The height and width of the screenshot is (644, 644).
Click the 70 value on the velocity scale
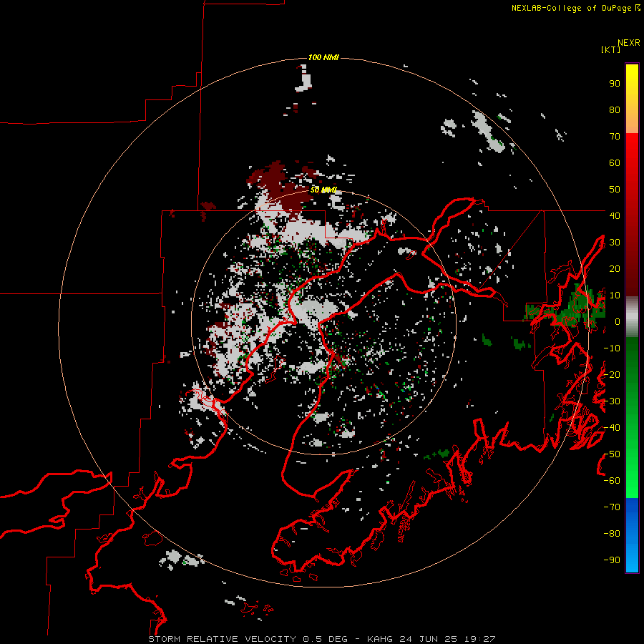tap(615, 137)
